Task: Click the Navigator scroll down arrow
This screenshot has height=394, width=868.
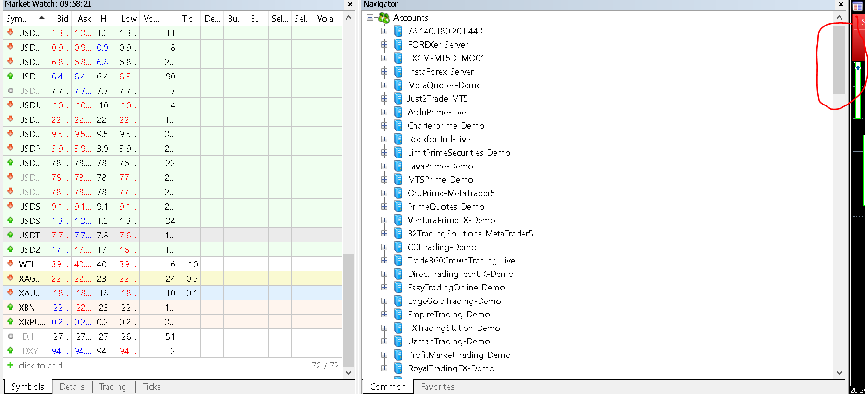Action: pyautogui.click(x=839, y=373)
